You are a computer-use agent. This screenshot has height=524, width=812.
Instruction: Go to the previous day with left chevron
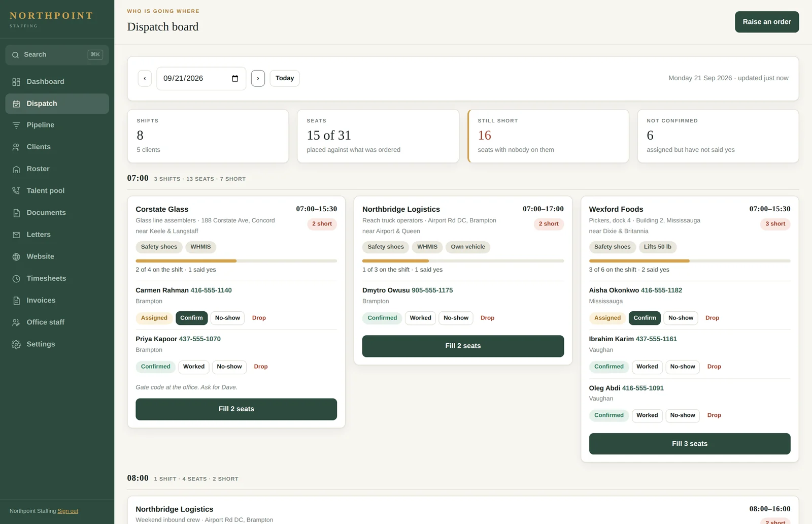coord(145,78)
